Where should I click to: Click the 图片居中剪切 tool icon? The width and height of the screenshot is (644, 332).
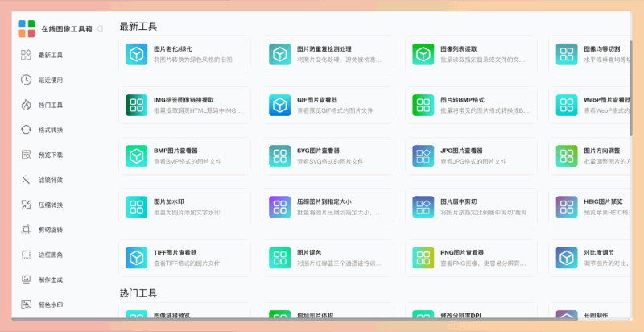[423, 206]
